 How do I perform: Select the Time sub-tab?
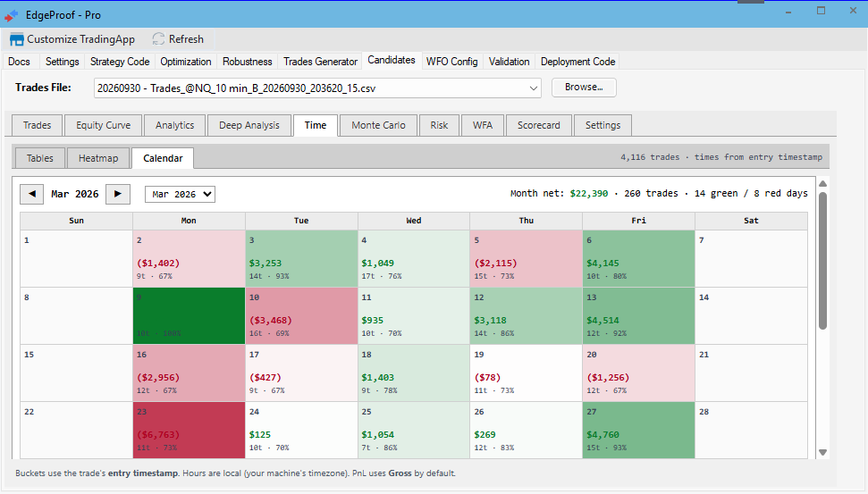click(316, 125)
